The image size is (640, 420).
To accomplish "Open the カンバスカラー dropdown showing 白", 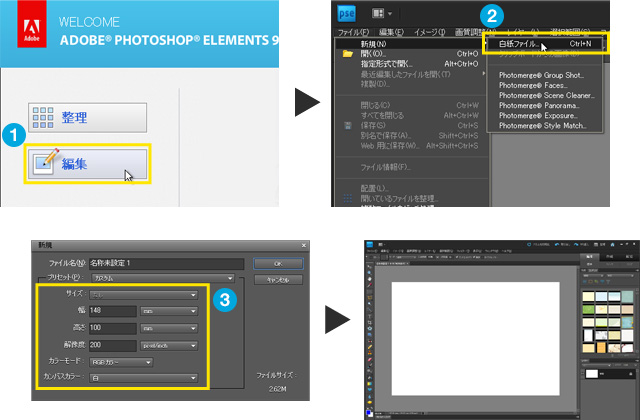I will [x=144, y=378].
